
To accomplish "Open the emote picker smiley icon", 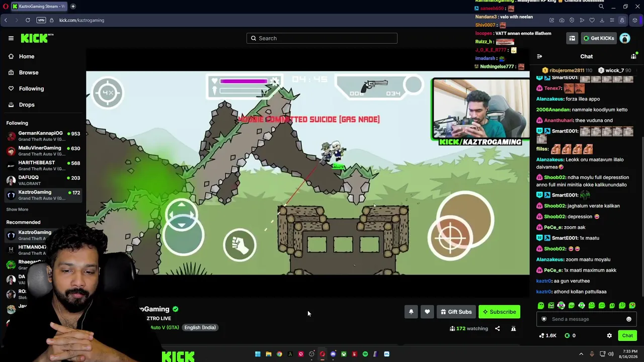I will click(628, 319).
